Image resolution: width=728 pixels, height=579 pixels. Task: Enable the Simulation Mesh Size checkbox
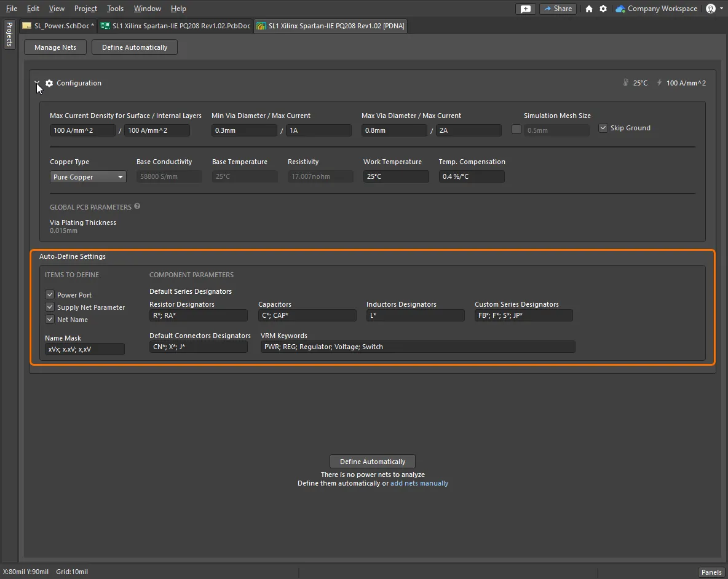516,129
